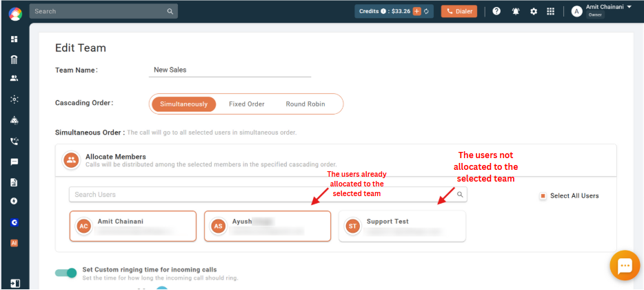Select Support Test user card
The width and height of the screenshot is (644, 290).
pyautogui.click(x=402, y=226)
